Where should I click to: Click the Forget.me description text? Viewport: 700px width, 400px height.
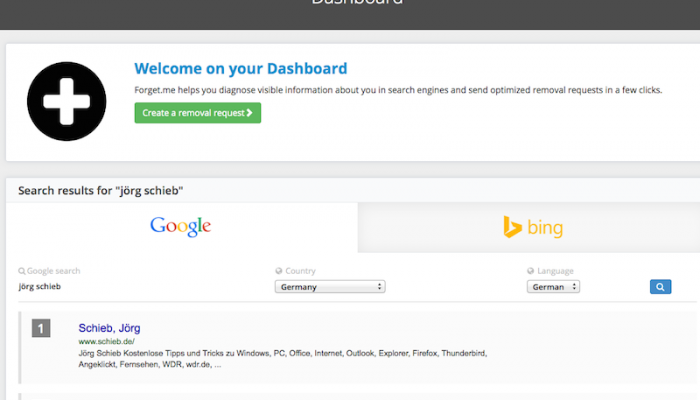click(x=398, y=90)
